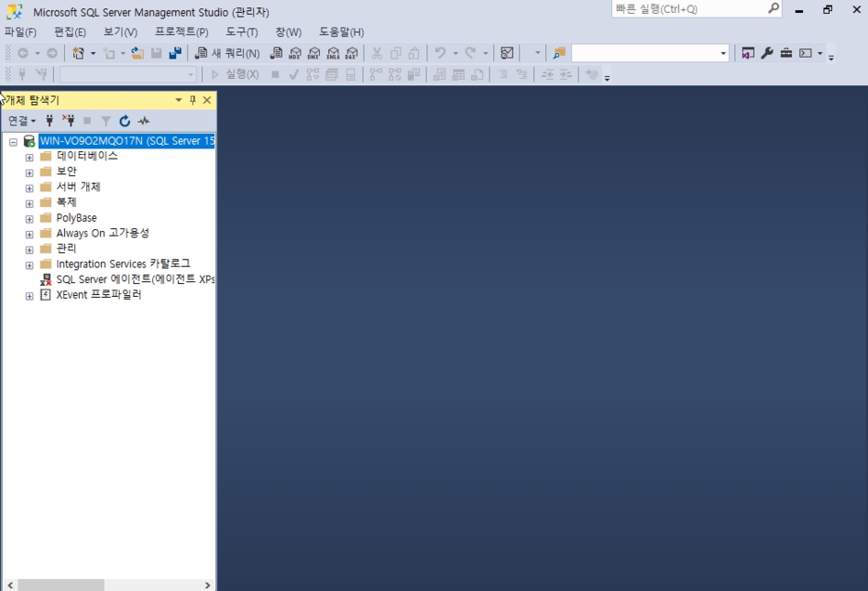The width and height of the screenshot is (868, 591).
Task: Expand the 복제 folder
Action: [30, 204]
